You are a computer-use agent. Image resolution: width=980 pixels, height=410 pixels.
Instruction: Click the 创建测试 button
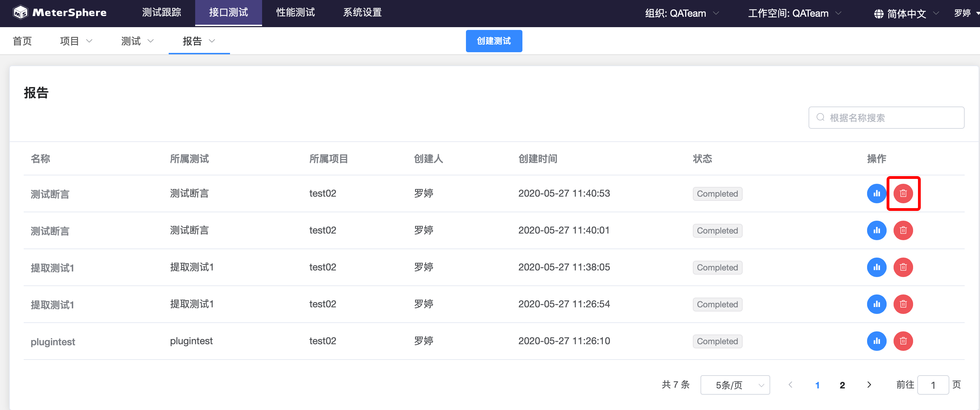pos(493,41)
